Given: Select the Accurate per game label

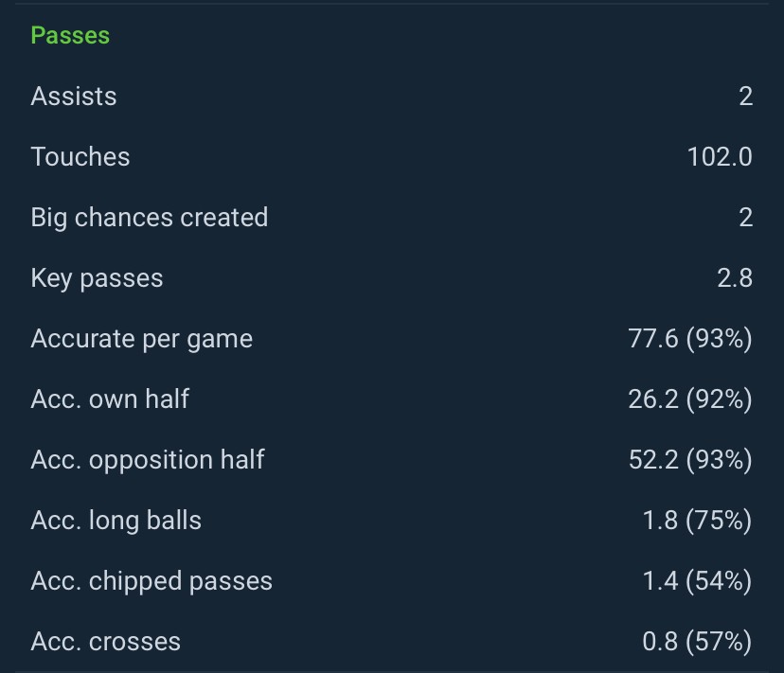Looking at the screenshot, I should [x=142, y=339].
